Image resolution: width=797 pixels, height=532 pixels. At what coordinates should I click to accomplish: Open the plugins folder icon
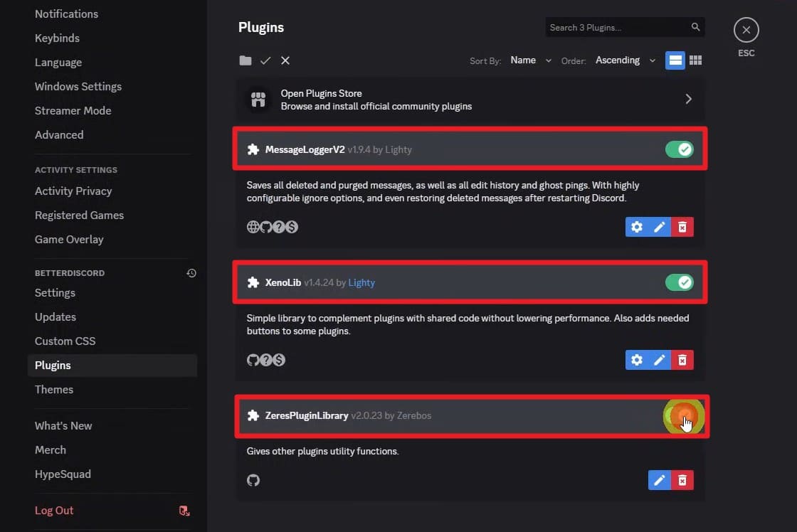click(x=245, y=60)
